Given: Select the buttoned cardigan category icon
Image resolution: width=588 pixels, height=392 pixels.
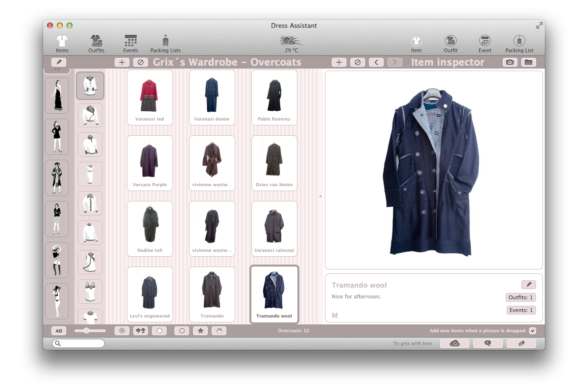Looking at the screenshot, I should coord(90,203).
